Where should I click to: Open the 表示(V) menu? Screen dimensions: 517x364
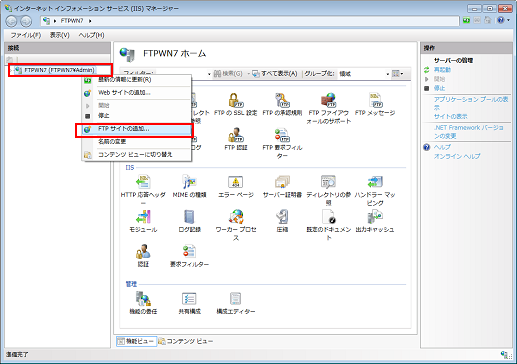tap(60, 35)
